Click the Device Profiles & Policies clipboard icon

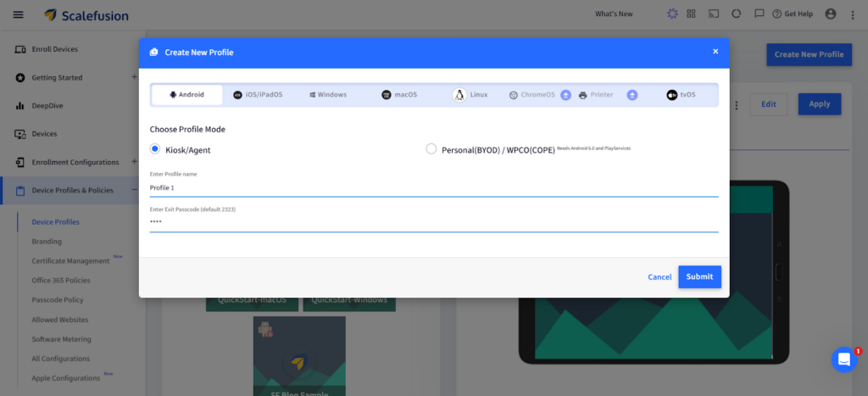(x=20, y=191)
